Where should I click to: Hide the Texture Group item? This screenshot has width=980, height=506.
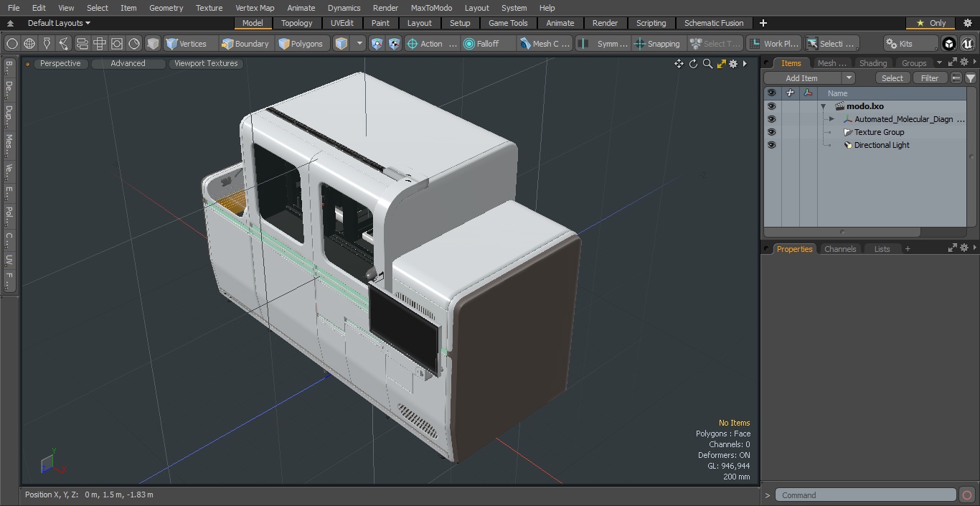click(x=771, y=132)
